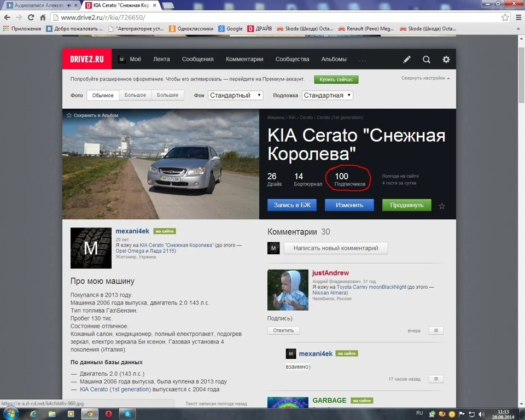Click justAndrew's child avatar photo
Image resolution: width=525 pixels, height=420 pixels.
[288, 290]
